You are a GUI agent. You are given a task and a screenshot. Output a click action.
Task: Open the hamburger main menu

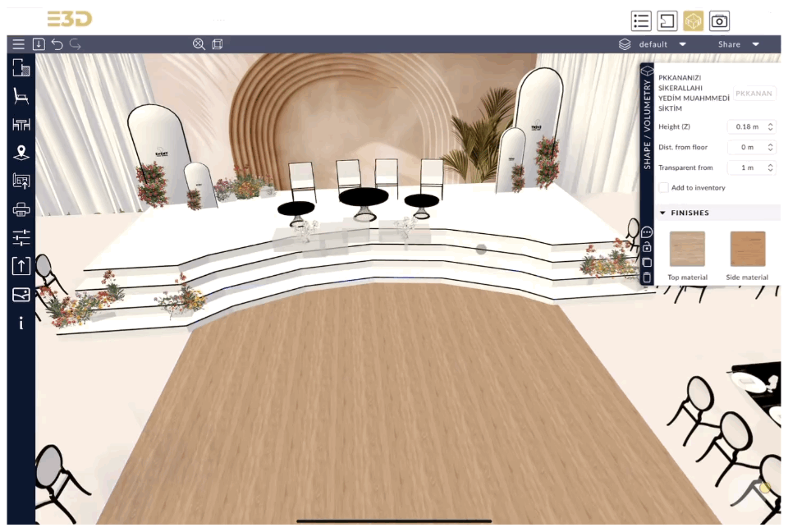[x=18, y=44]
